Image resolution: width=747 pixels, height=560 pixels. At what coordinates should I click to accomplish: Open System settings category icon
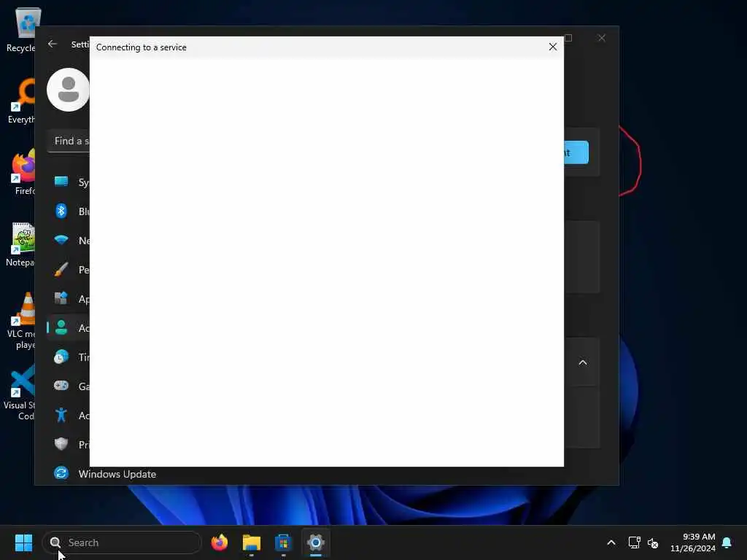point(61,182)
